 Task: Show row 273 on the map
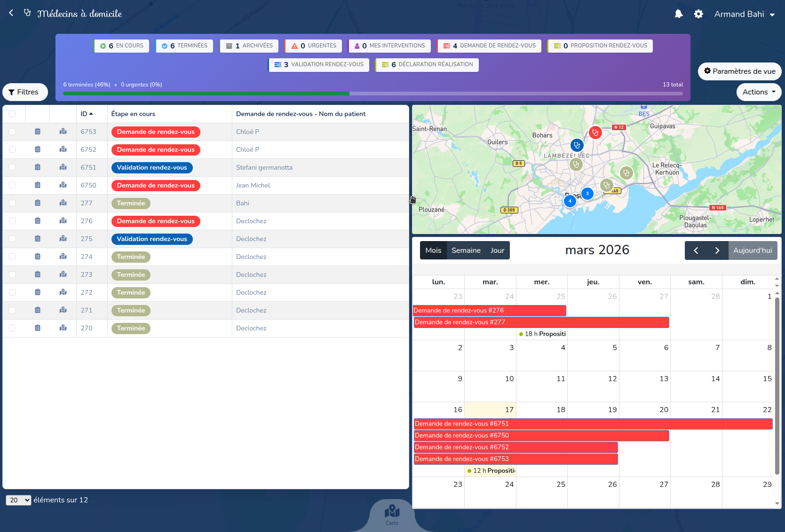(63, 274)
